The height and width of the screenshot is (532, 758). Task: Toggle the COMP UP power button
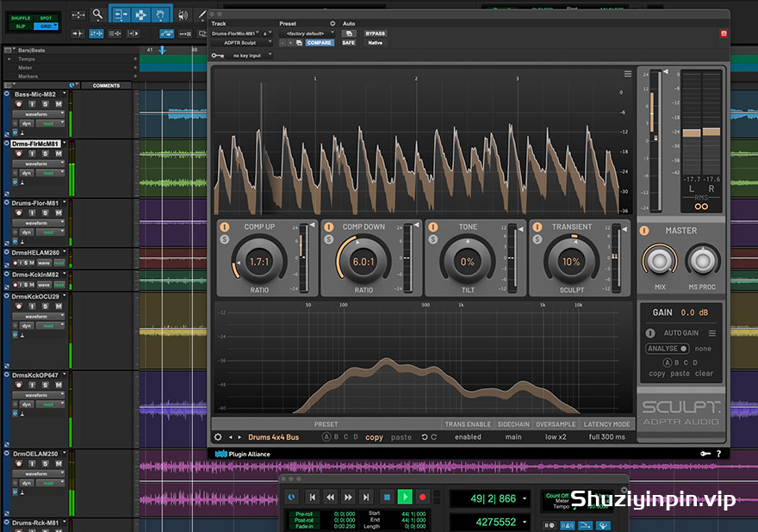click(x=224, y=226)
